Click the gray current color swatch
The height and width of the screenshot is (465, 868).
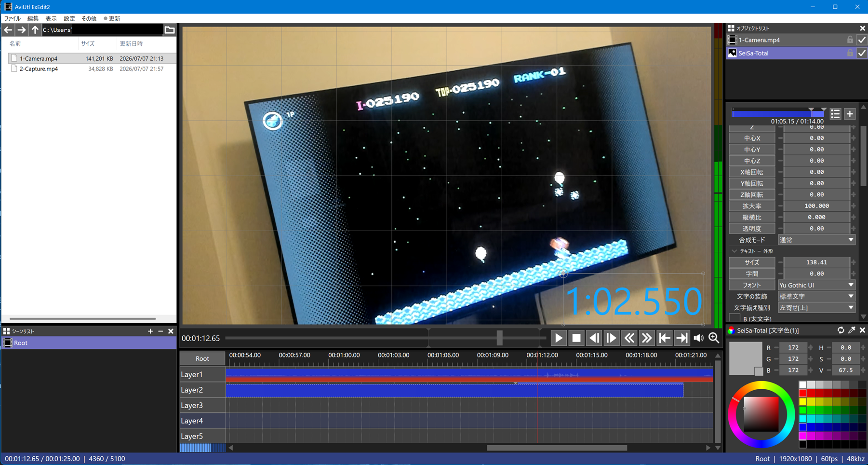[x=745, y=358]
